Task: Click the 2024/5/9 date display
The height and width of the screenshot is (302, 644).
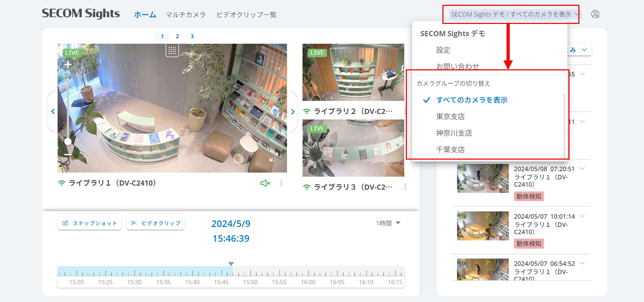Action: [231, 224]
